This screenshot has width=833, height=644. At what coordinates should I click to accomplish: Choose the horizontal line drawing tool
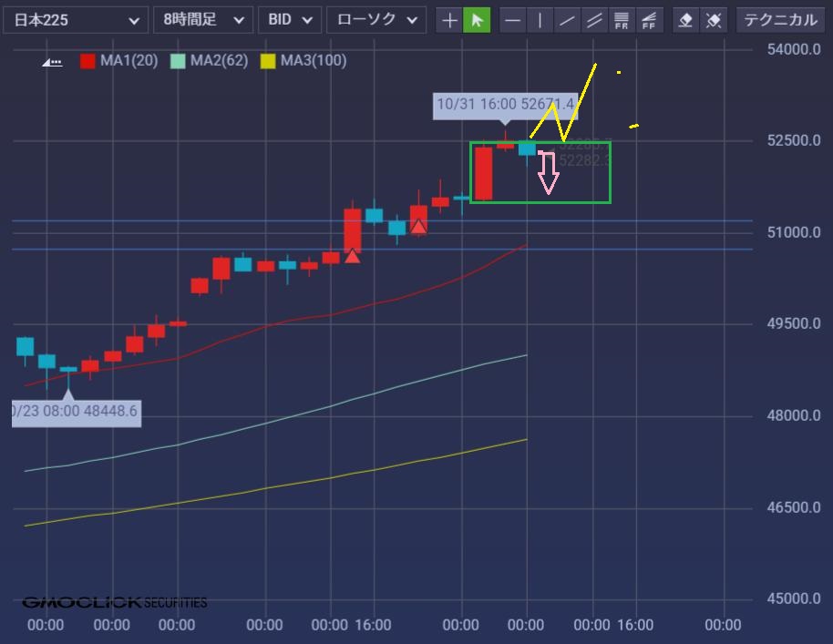coord(514,20)
